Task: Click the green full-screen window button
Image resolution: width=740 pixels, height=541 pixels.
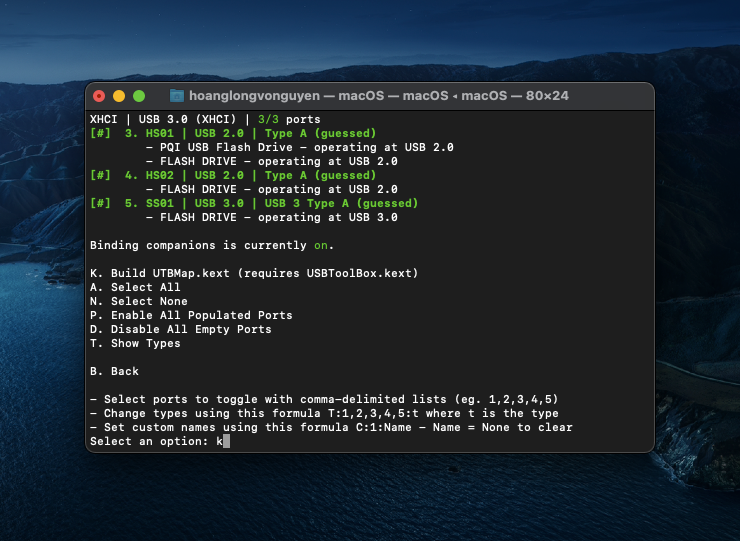Action: point(139,96)
